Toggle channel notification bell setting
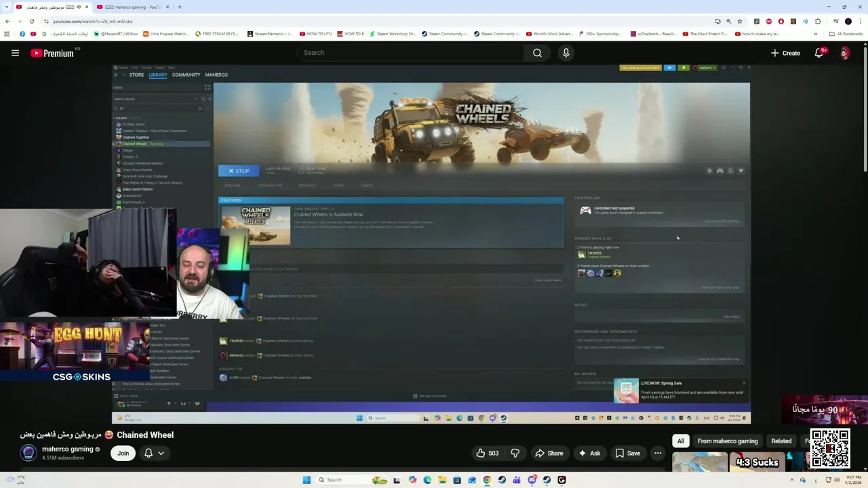Screen dimensions: 868x488 tap(149, 453)
